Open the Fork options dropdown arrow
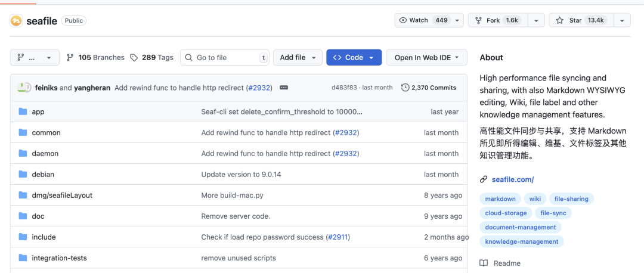Screen dimensions: 644x273 536,20
